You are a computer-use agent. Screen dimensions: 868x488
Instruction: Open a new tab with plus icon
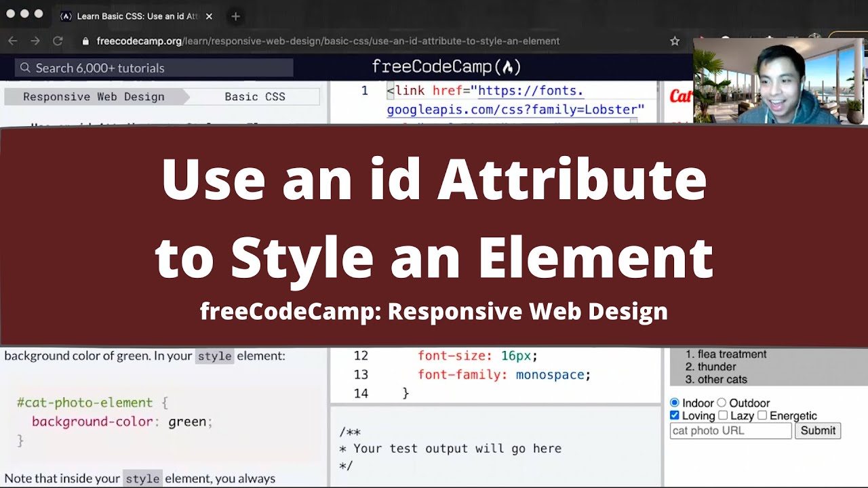coord(235,16)
